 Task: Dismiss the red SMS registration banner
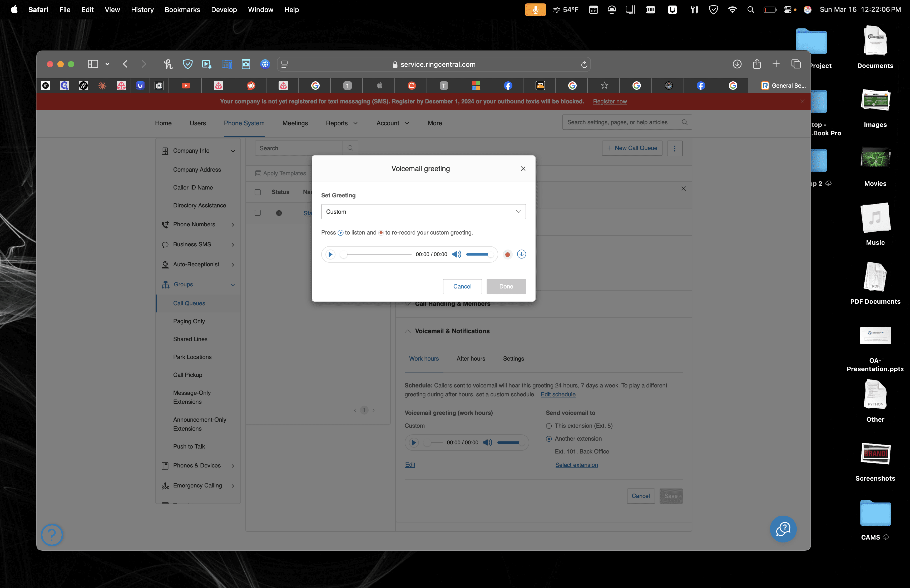pyautogui.click(x=802, y=101)
